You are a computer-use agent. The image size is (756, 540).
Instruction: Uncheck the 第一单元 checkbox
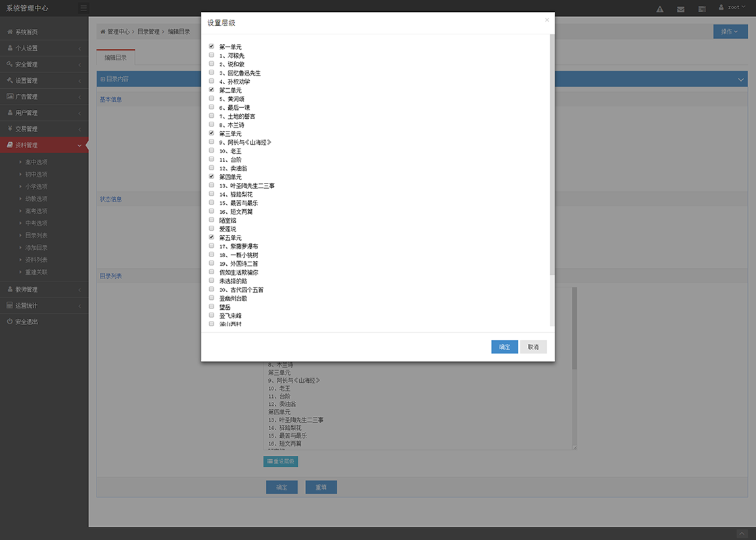point(212,47)
